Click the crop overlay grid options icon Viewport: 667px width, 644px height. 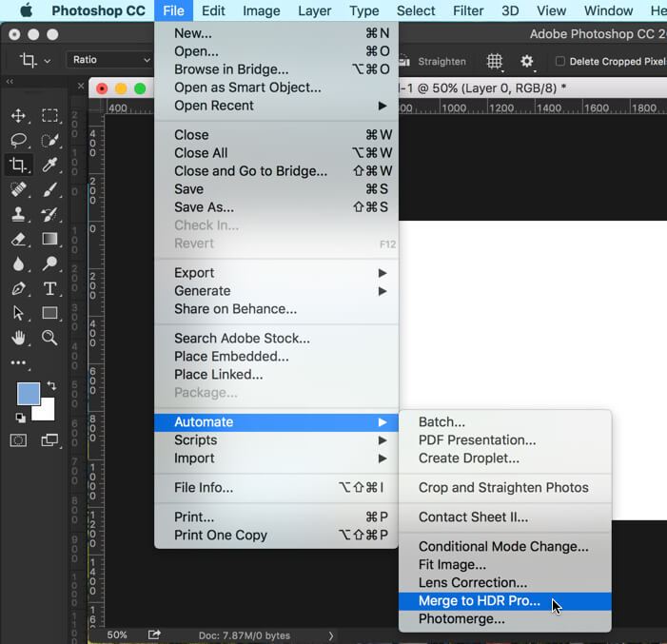click(x=494, y=61)
